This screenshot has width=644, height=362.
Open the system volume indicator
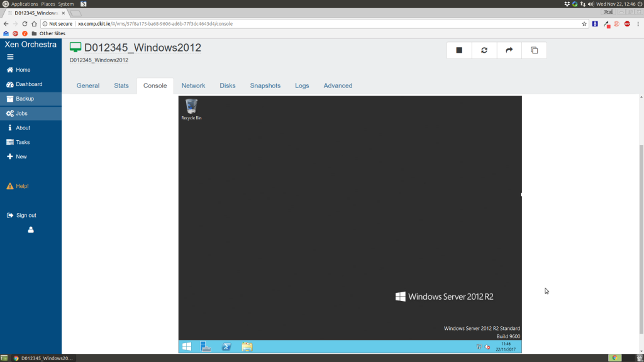591,4
